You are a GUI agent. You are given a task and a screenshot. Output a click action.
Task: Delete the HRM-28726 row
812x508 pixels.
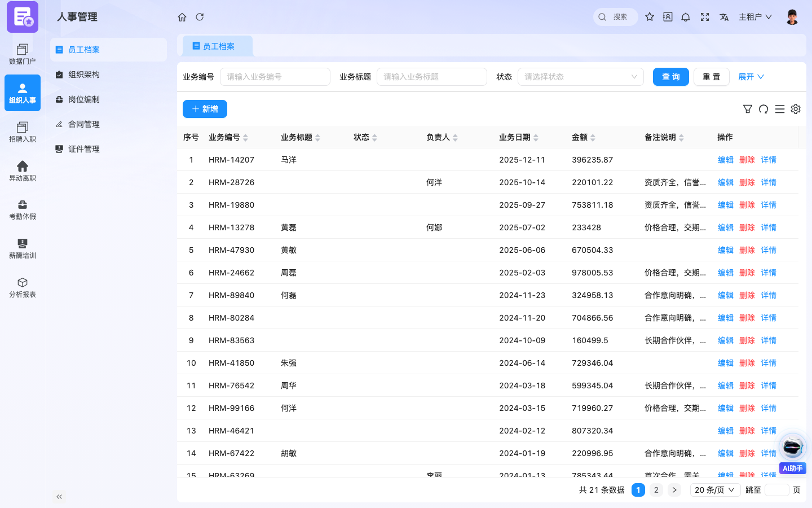[x=747, y=182]
